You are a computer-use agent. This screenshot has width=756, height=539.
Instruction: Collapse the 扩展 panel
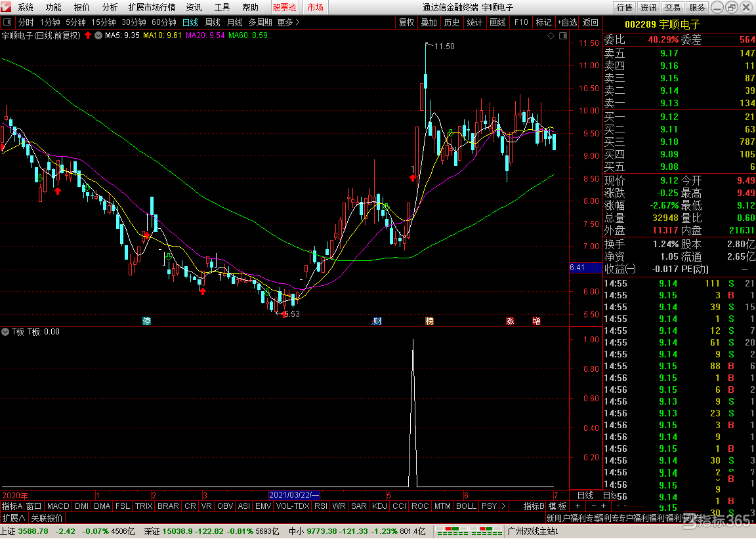coord(14,518)
